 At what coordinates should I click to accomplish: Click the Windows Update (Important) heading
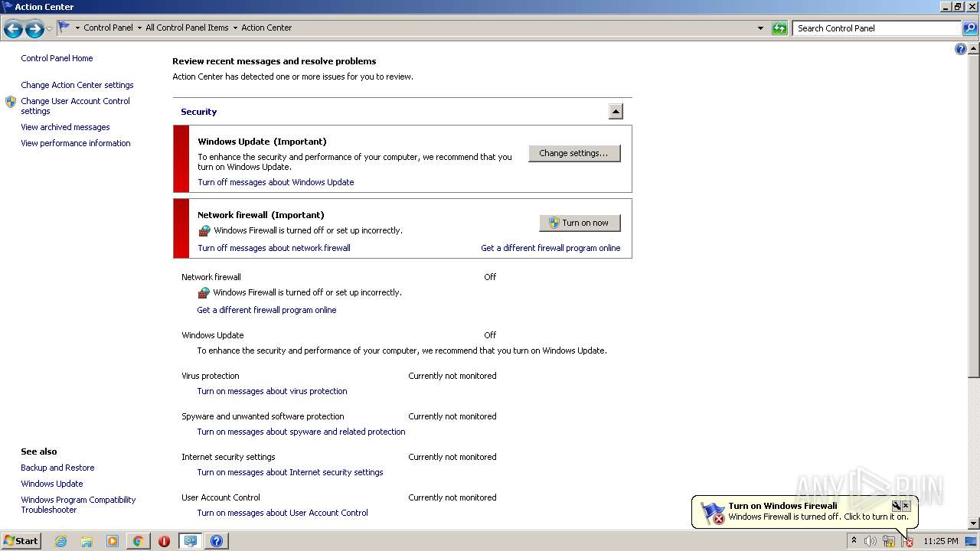tap(262, 142)
